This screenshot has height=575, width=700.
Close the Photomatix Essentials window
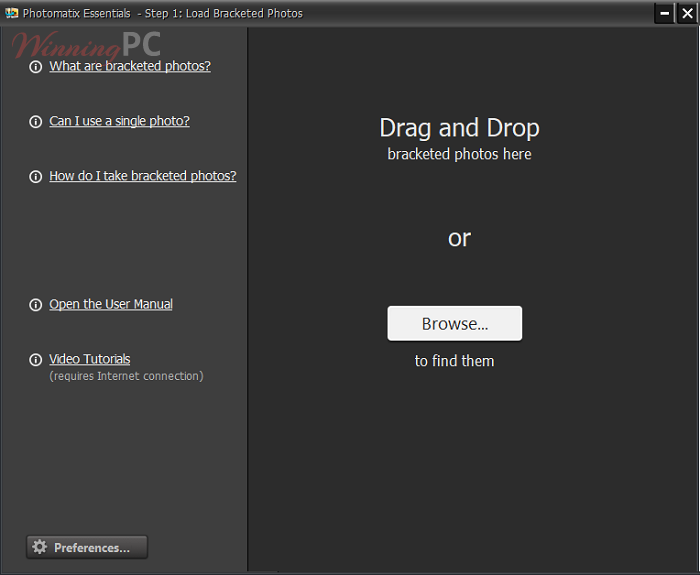[687, 13]
